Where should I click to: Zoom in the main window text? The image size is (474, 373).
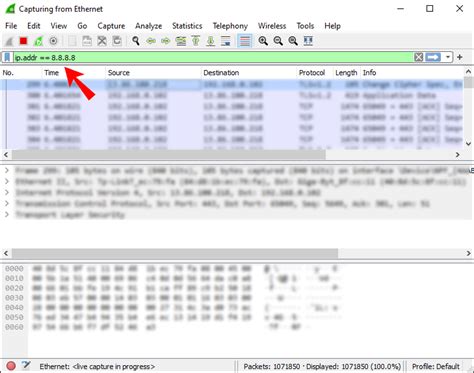(263, 41)
